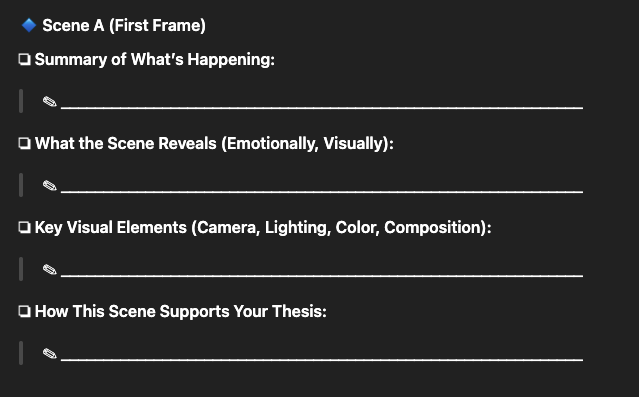Click the How This Scene Supports Your Thesis label
This screenshot has width=639, height=397.
point(181,311)
